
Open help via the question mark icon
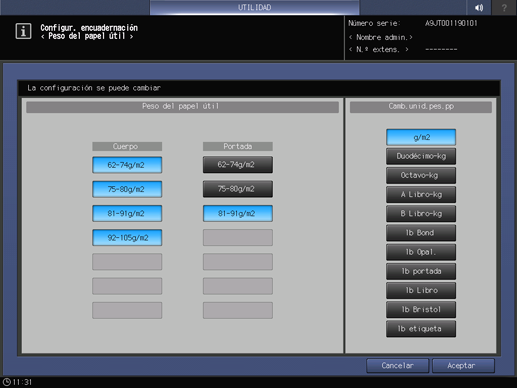pyautogui.click(x=504, y=7)
